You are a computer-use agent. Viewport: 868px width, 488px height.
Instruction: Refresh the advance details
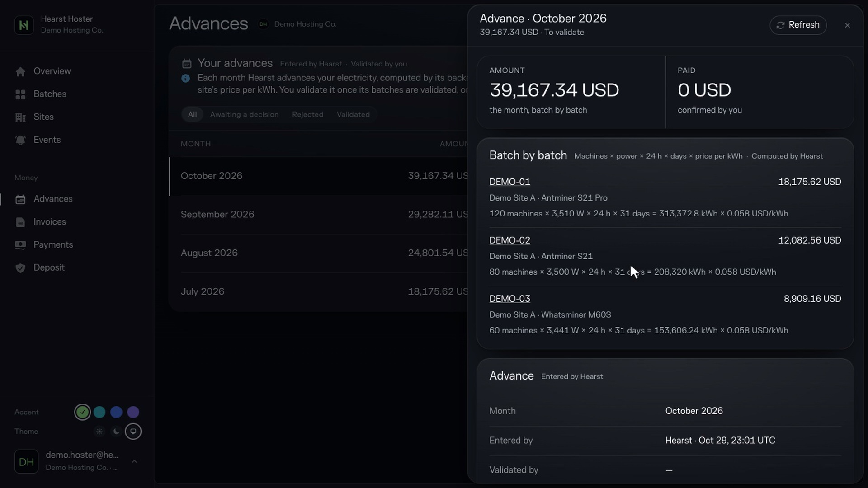click(798, 25)
